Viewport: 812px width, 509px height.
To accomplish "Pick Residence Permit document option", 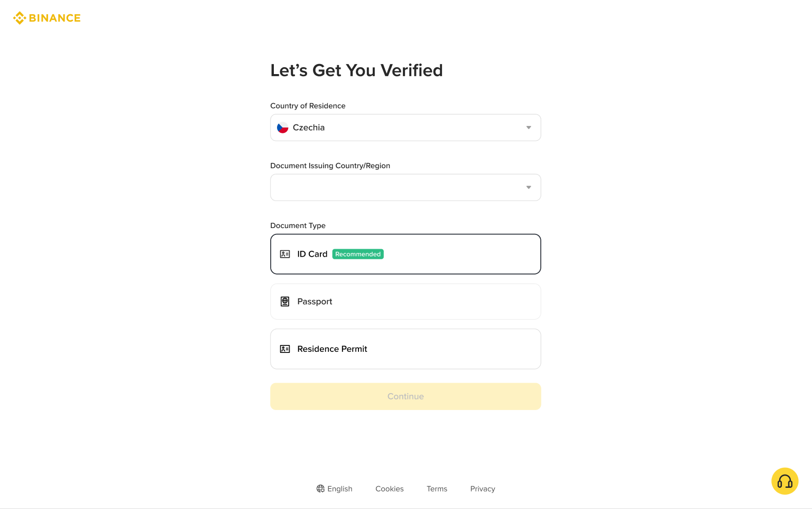I will pos(405,349).
